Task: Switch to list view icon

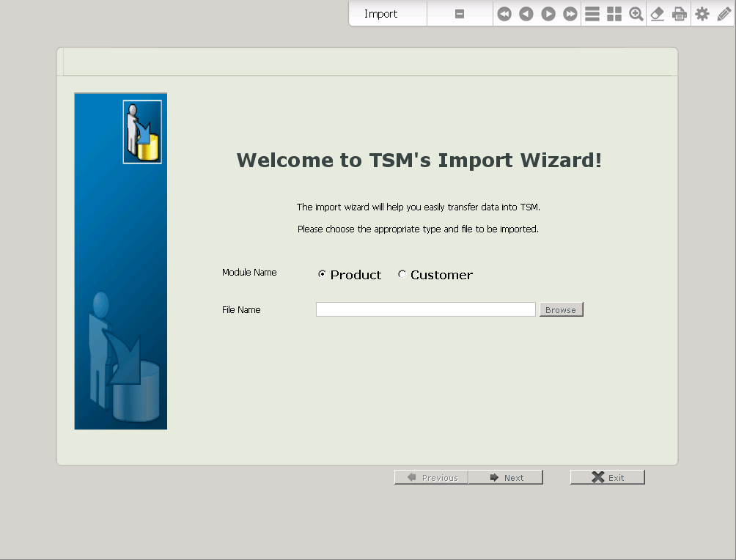Action: (592, 14)
